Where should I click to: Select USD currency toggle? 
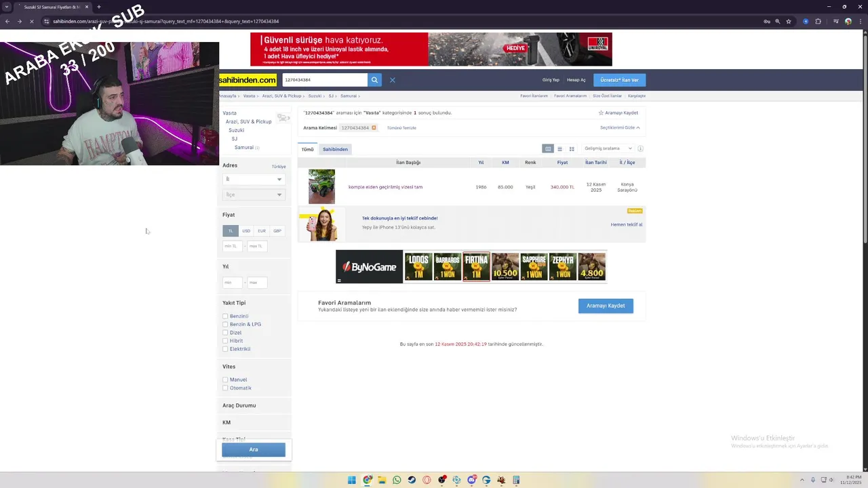pos(246,231)
